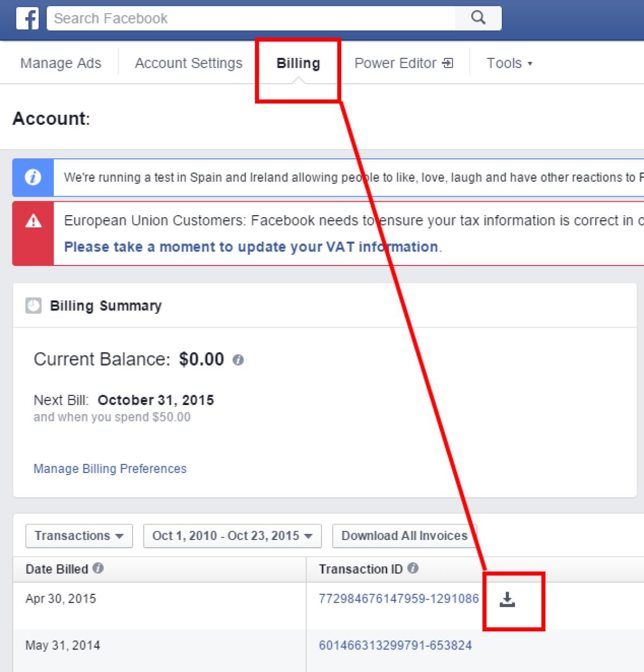Viewport: 644px width, 672px height.
Task: Switch to the Billing tab
Action: coord(298,63)
